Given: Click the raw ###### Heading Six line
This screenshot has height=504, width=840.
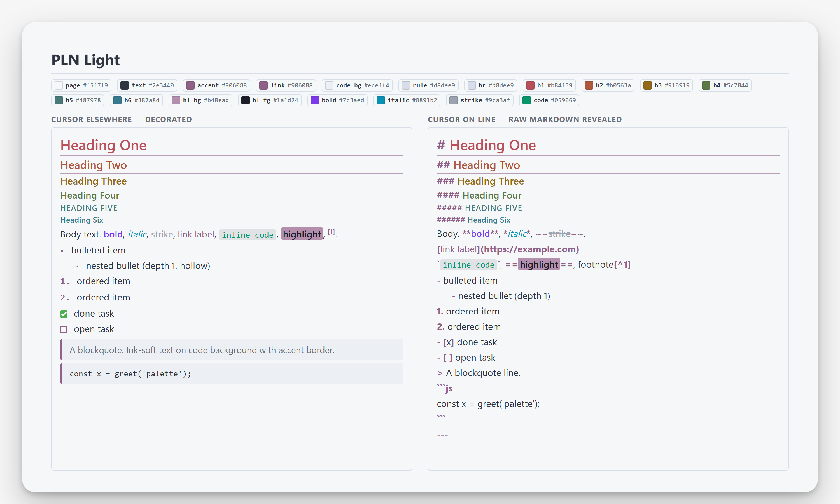Looking at the screenshot, I should tap(474, 220).
